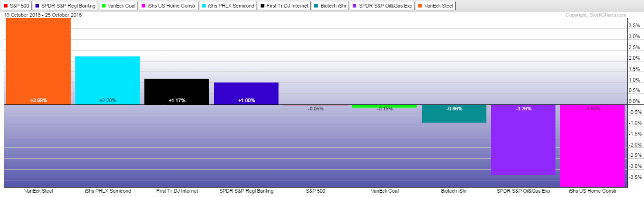Toggle the S&P 500 legend button

click(x=16, y=6)
